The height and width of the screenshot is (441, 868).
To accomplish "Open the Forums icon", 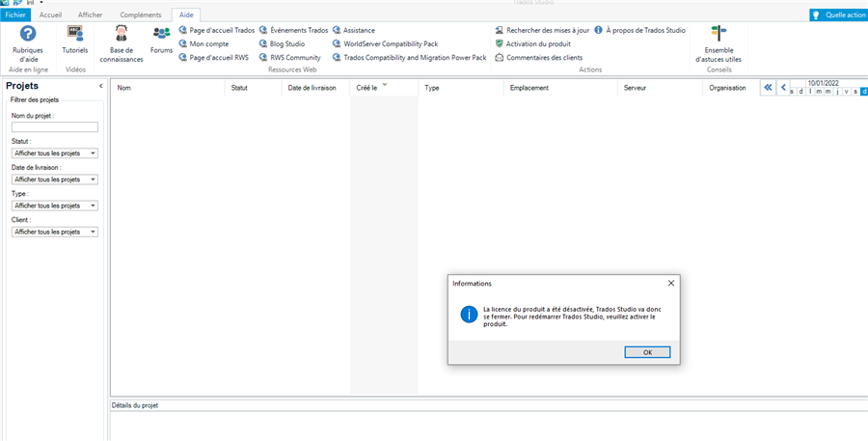I will pyautogui.click(x=161, y=40).
